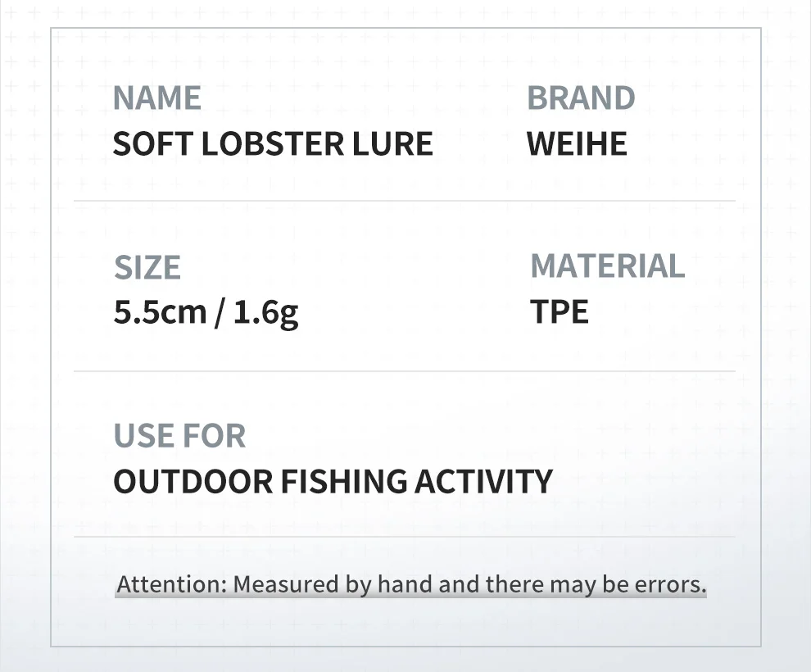811x672 pixels.
Task: Click the SIZE heading label
Action: (147, 268)
